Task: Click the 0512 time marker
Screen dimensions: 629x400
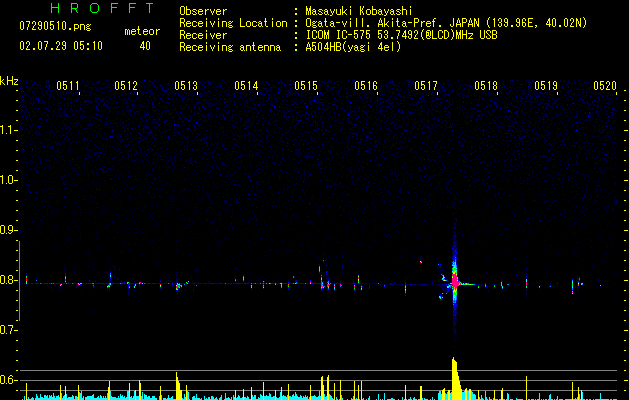Action: tap(126, 86)
